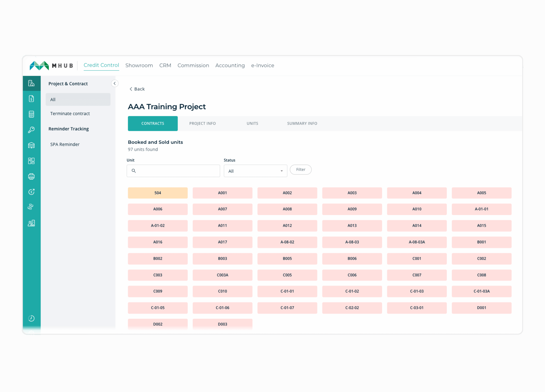This screenshot has height=392, width=545.
Task: Apply the Filter button
Action: pyautogui.click(x=301, y=170)
